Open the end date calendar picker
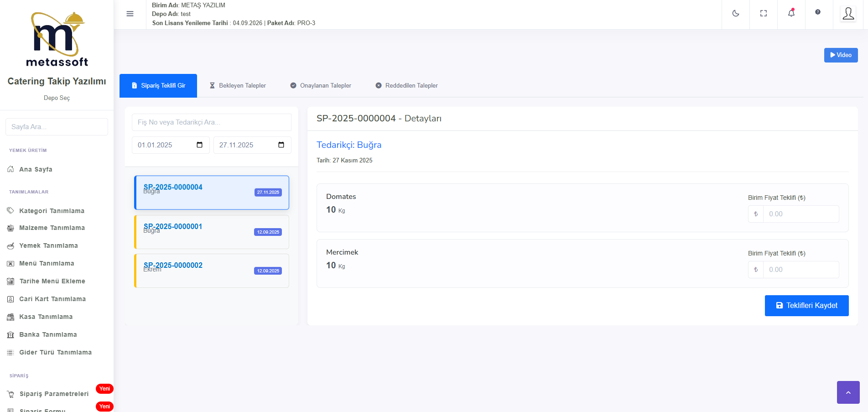Viewport: 868px width, 412px height. coord(281,145)
